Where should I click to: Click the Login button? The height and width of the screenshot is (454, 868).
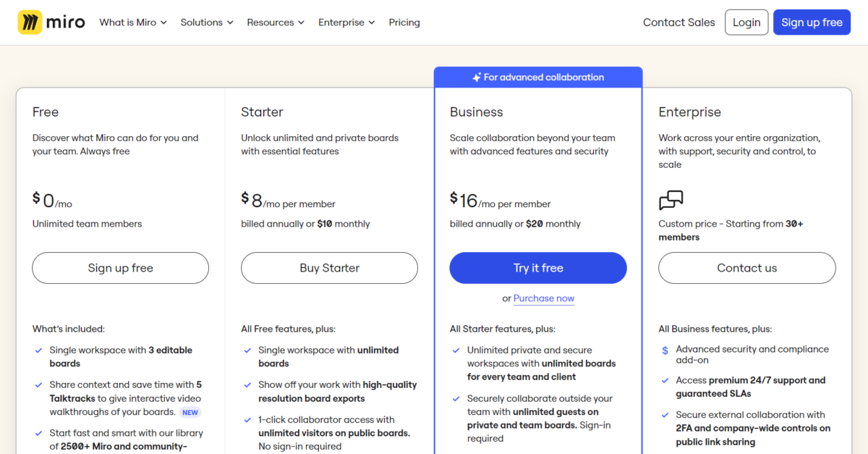tap(746, 22)
